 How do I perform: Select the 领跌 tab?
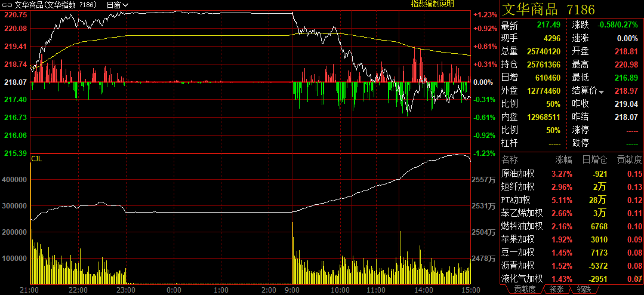tap(584, 290)
